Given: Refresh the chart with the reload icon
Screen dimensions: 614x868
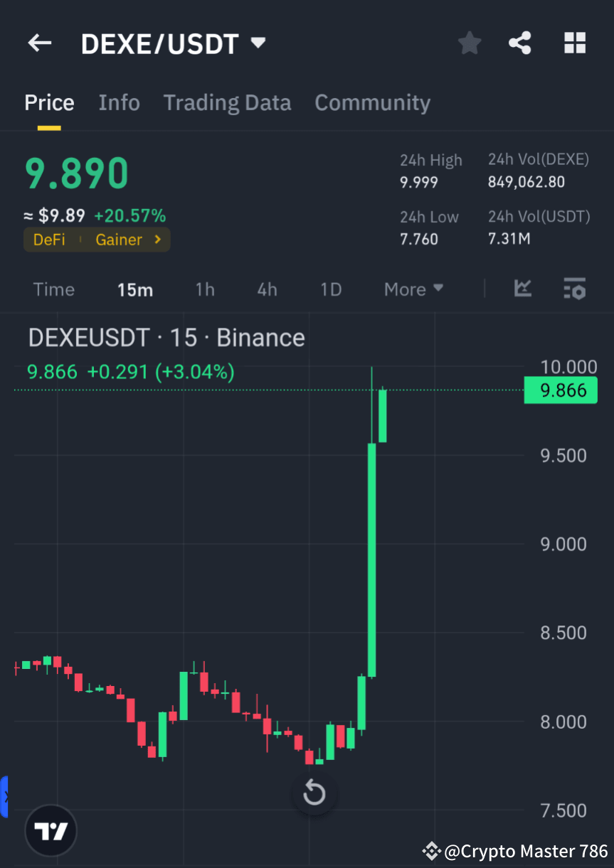Looking at the screenshot, I should point(314,793).
